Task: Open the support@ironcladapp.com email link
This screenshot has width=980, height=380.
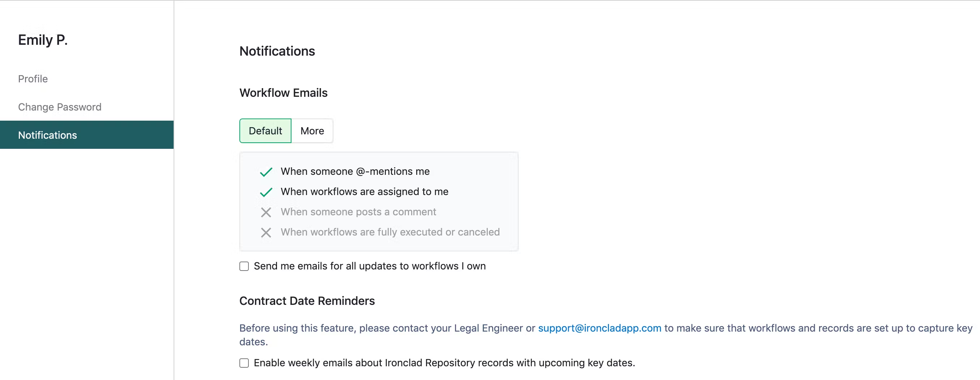Action: (600, 328)
